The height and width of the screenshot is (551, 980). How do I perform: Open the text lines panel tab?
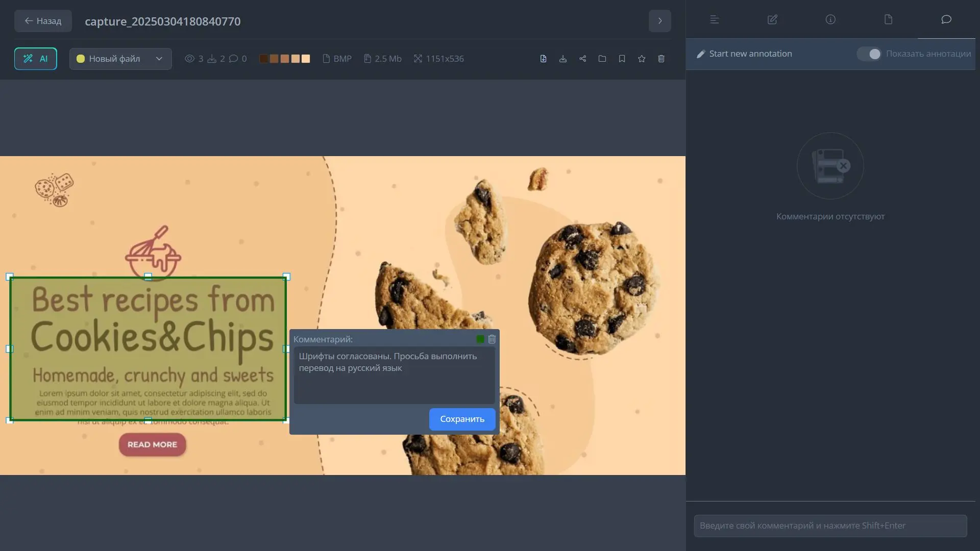715,19
